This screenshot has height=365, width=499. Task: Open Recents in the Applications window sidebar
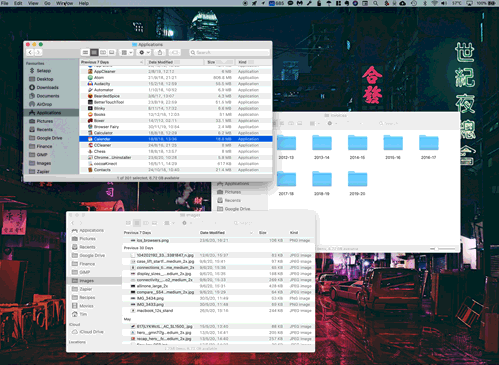pos(44,129)
